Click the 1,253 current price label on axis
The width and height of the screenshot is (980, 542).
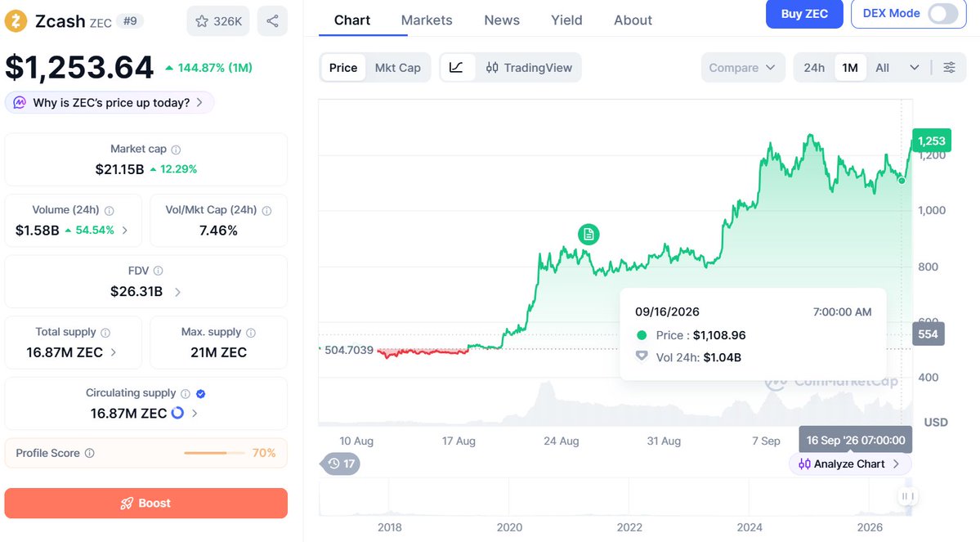(931, 141)
